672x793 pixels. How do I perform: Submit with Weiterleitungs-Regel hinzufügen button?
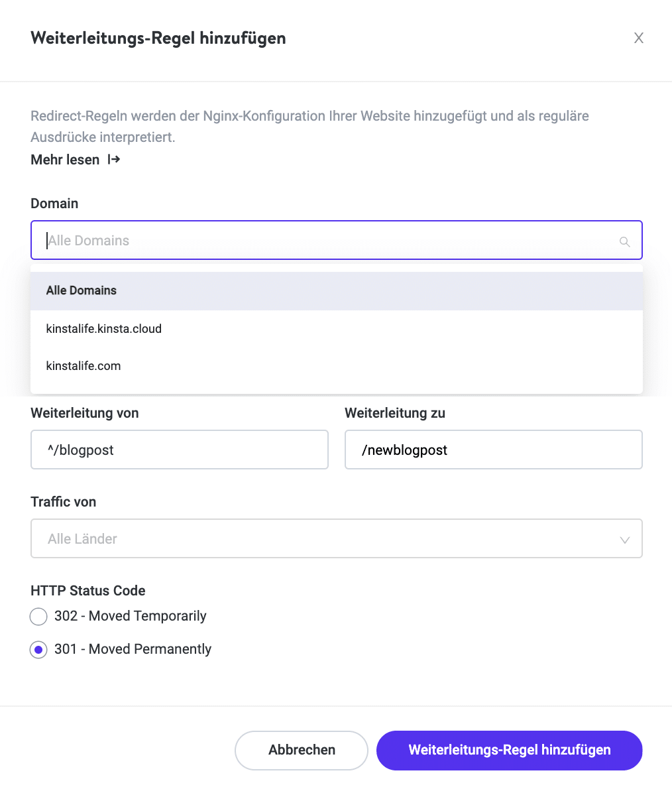click(x=509, y=751)
